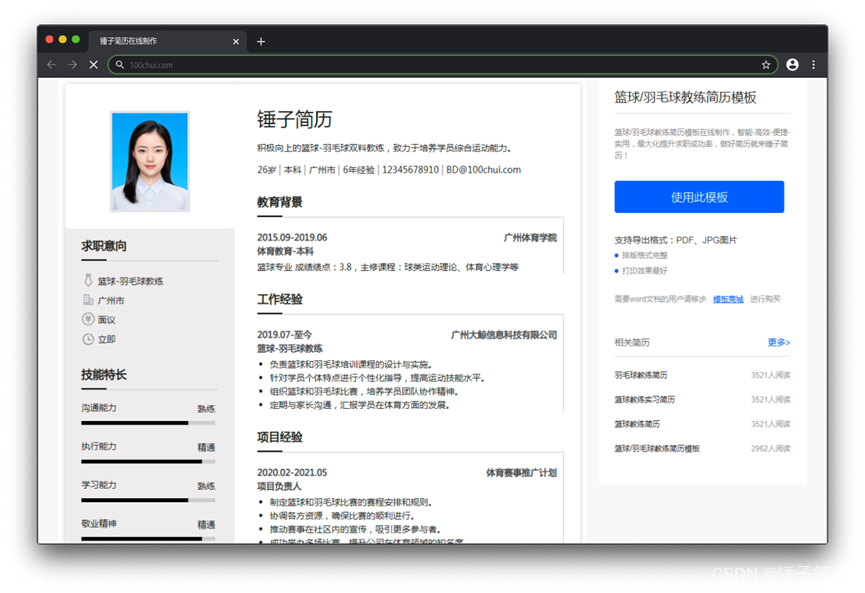The width and height of the screenshot is (865, 593).
Task: Click the resume profile photo
Action: (x=149, y=161)
